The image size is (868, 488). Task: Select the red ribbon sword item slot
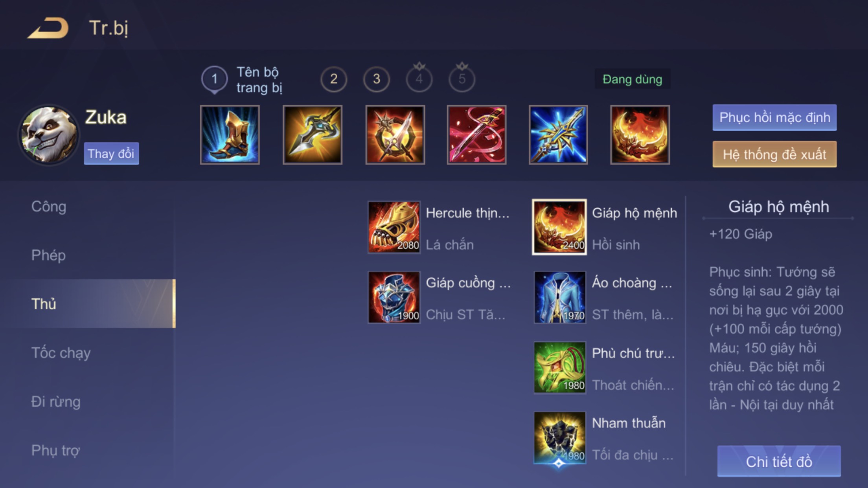coord(477,135)
